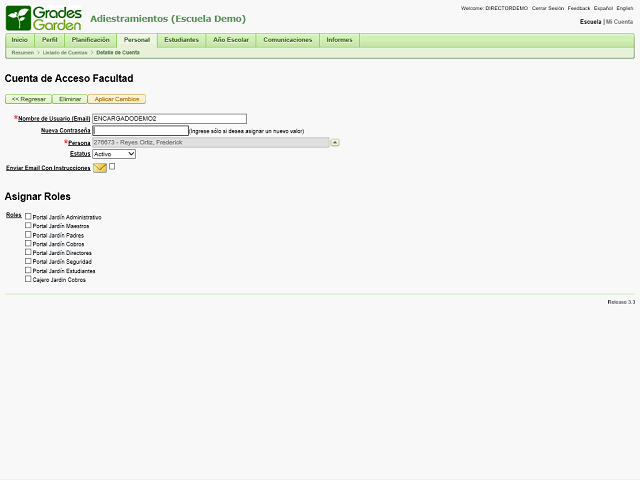Click the Enviar Email Con Instrucciones label
This screenshot has height=480, width=640.
[x=48, y=168]
